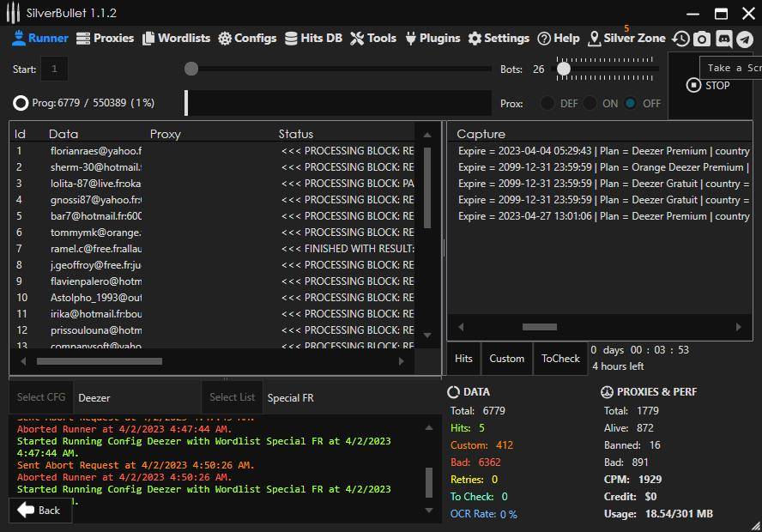Go to the Wordlists section
Viewport: 762px width, 532px height.
(x=176, y=38)
